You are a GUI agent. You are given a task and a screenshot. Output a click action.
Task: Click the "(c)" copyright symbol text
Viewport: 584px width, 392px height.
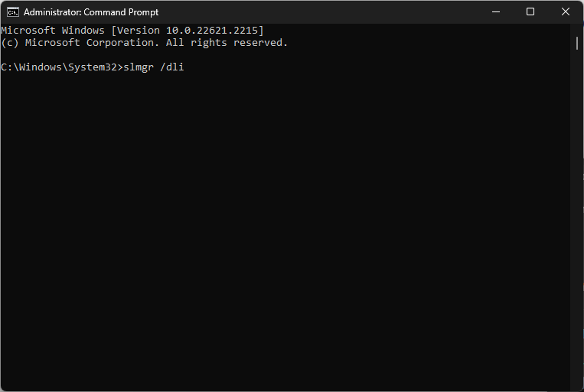coord(10,43)
